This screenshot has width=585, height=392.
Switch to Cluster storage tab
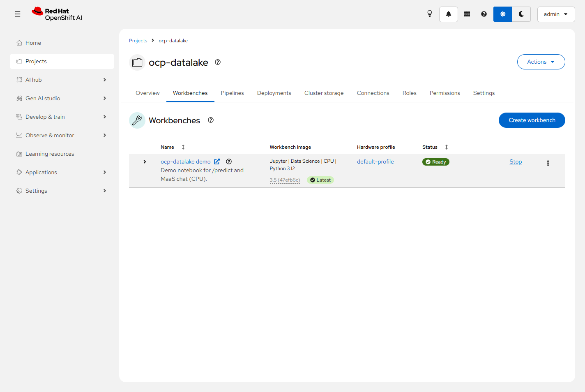click(x=324, y=93)
